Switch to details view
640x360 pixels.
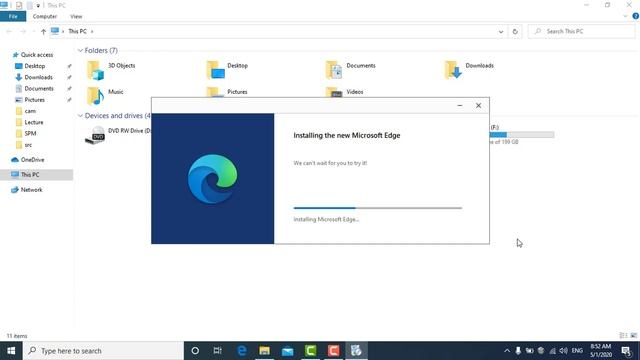pyautogui.click(x=623, y=336)
